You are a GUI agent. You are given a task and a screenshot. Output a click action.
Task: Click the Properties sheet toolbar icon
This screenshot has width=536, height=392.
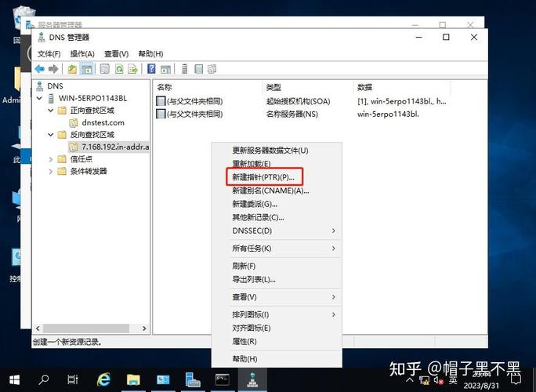104,69
